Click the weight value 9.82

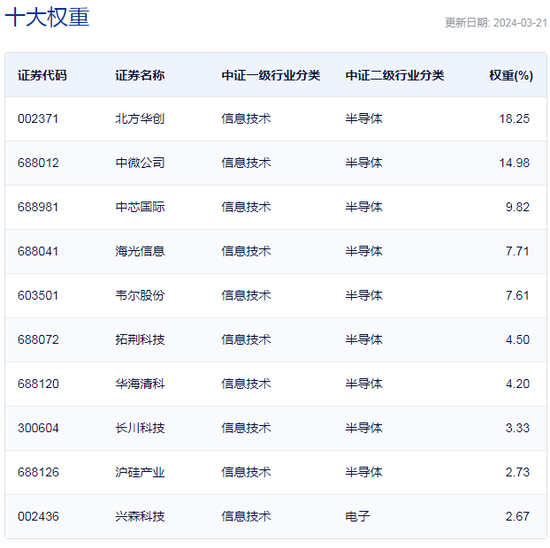click(517, 207)
